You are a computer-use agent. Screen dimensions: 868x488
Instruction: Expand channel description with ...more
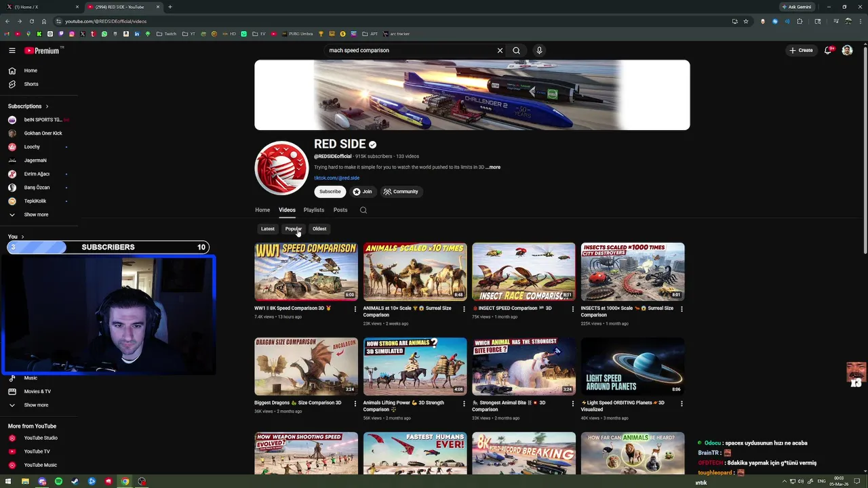pos(493,167)
